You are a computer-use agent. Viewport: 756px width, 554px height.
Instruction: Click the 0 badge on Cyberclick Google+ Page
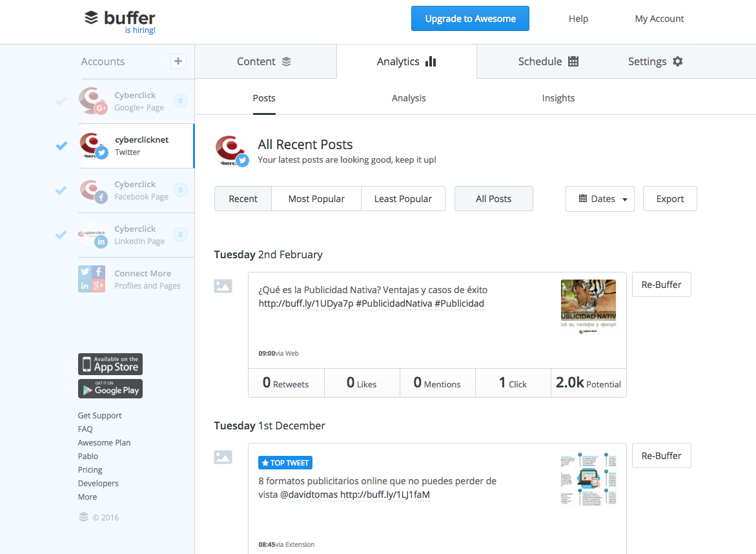tap(180, 101)
